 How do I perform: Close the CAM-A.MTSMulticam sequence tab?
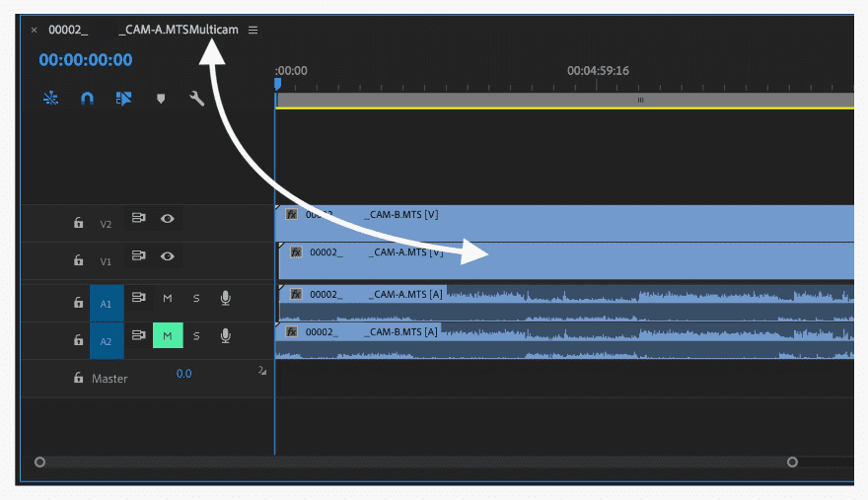[x=34, y=30]
